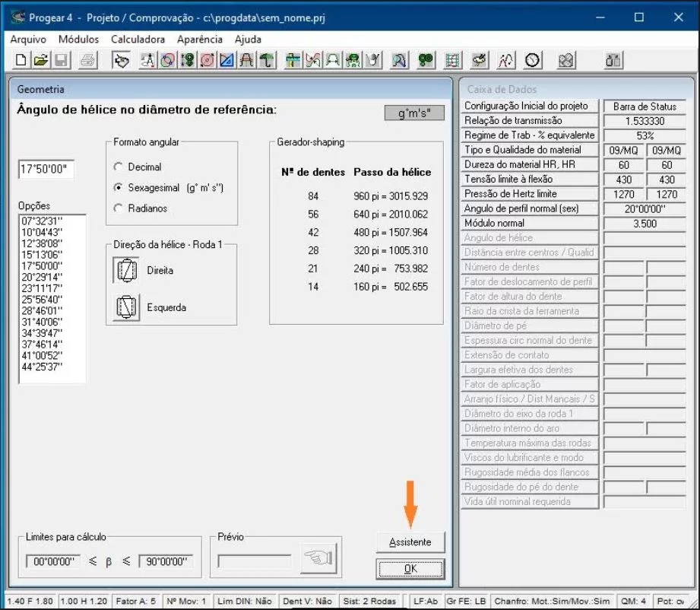Open a project with the yellow folder icon
Image resolution: width=700 pixels, height=610 pixels.
coord(40,60)
